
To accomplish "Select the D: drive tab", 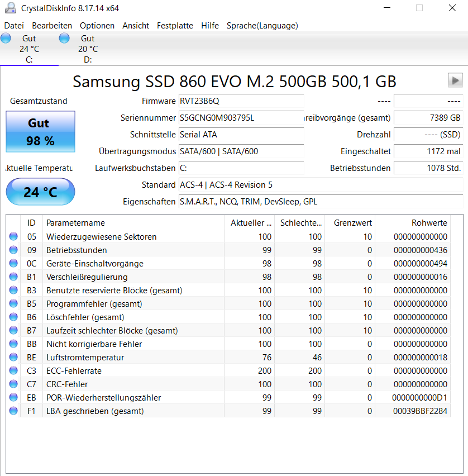I will tap(88, 49).
